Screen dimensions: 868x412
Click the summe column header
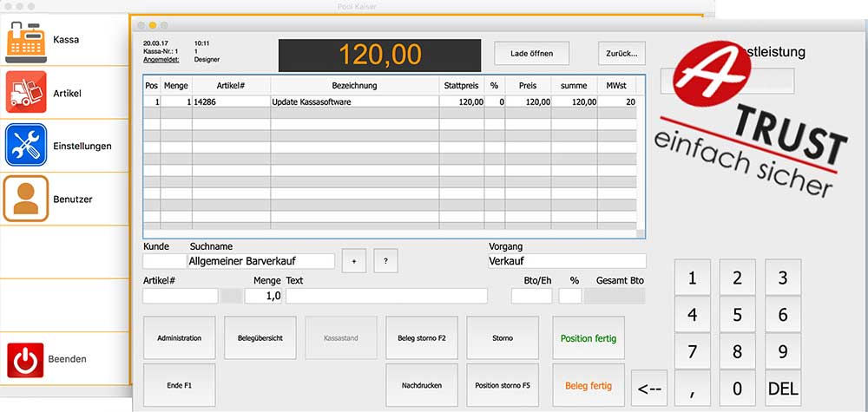coord(574,86)
